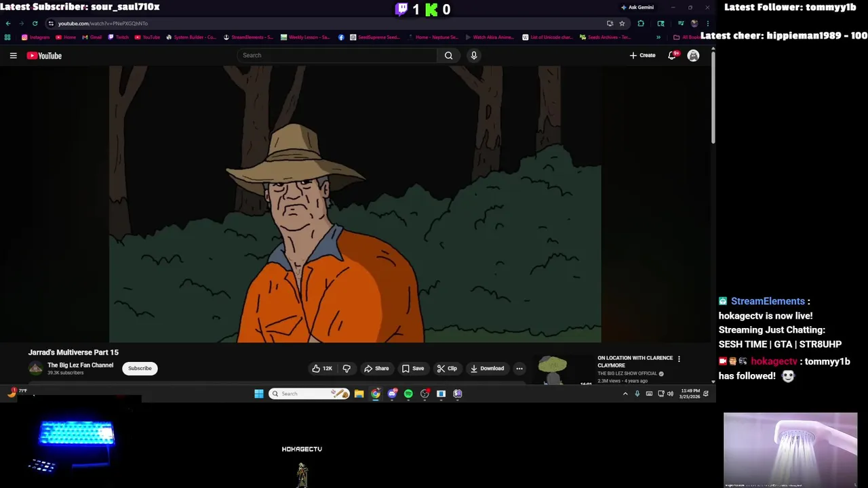Download the video

(x=487, y=369)
